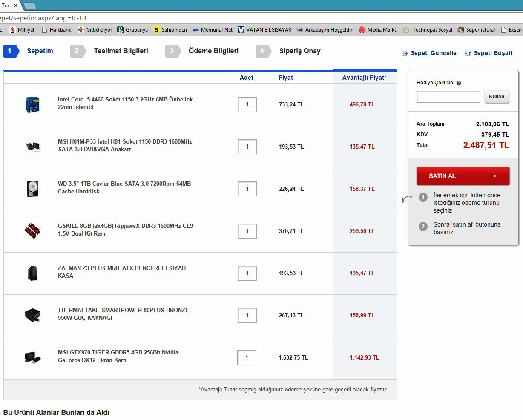Open the MSI GTX970 TIGER product title
523x420 pixels.
(118, 356)
